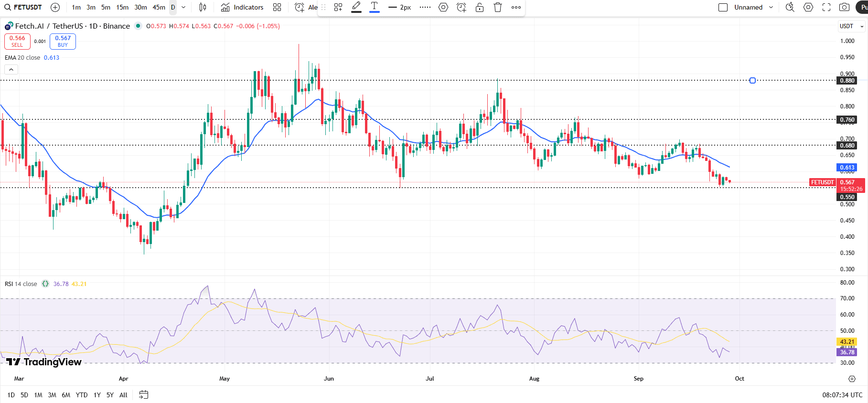
Task: Open the 08:07:34 UTC timezone menu
Action: coord(842,395)
